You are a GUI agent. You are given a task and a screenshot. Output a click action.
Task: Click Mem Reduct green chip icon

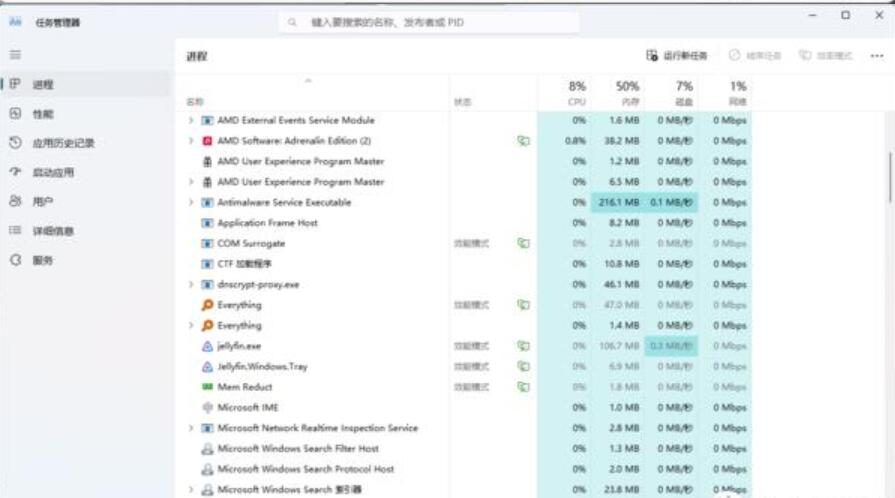pos(207,387)
